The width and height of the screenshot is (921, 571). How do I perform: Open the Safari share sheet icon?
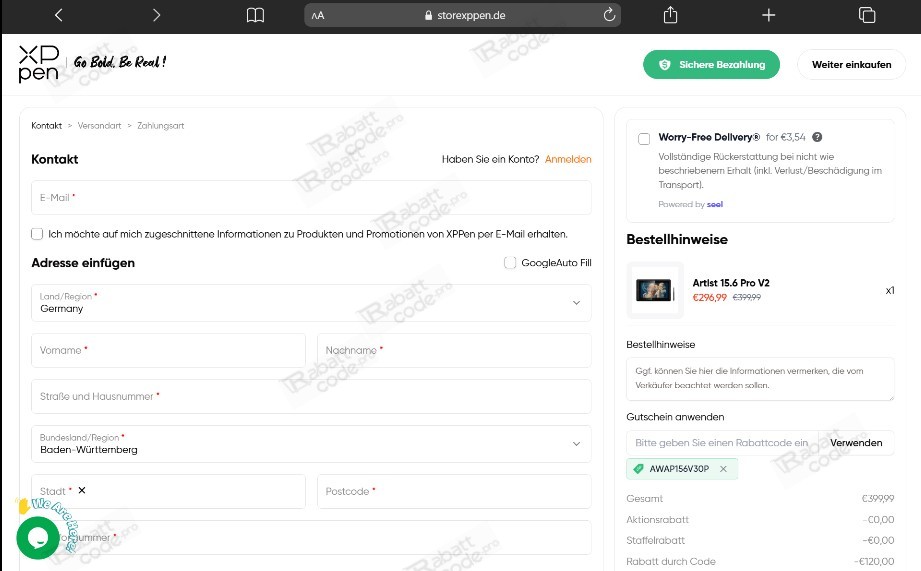[x=670, y=15]
